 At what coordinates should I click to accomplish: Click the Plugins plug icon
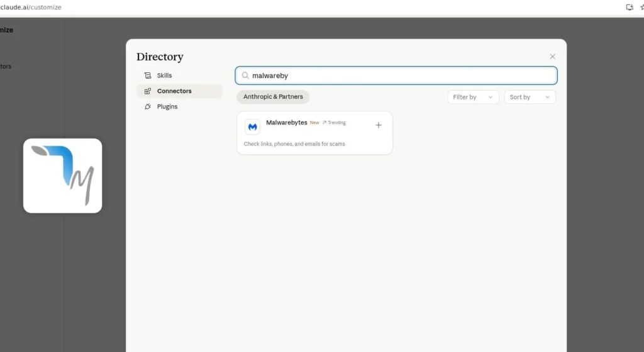click(x=147, y=106)
